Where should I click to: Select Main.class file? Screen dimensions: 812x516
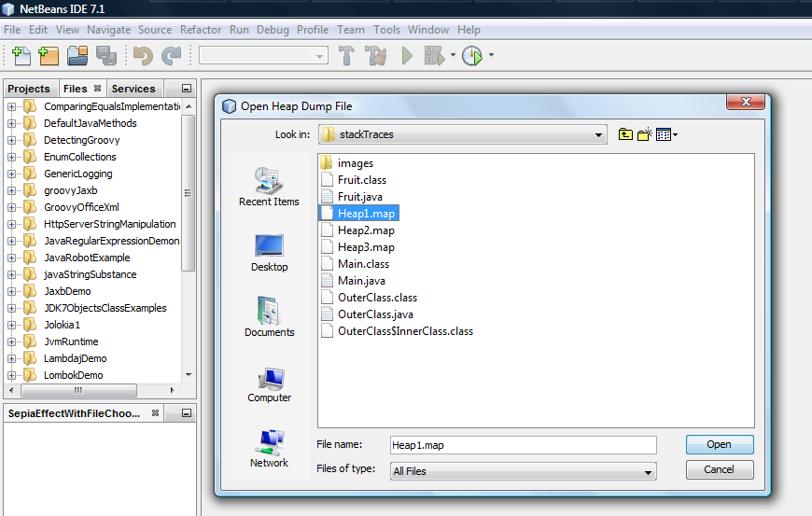[x=355, y=264]
